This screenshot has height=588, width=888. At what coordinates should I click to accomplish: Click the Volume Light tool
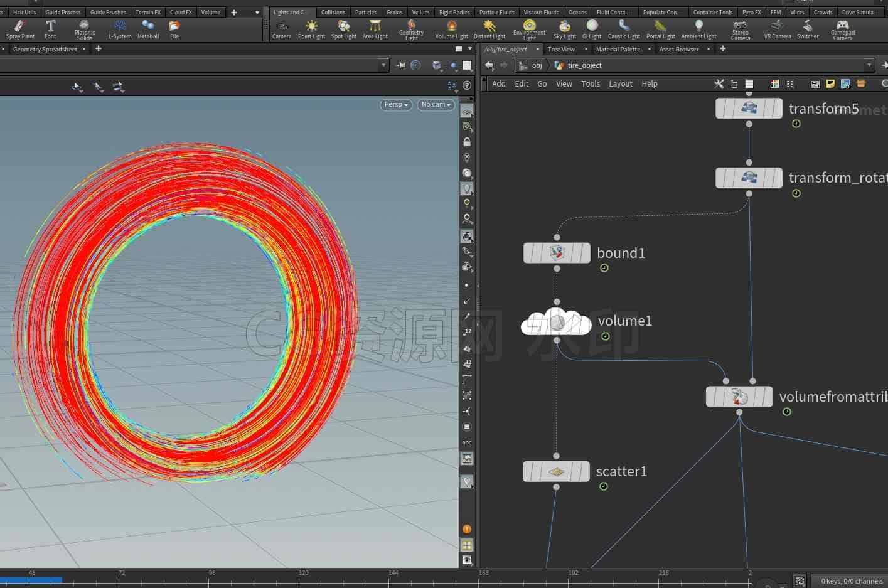pos(452,29)
